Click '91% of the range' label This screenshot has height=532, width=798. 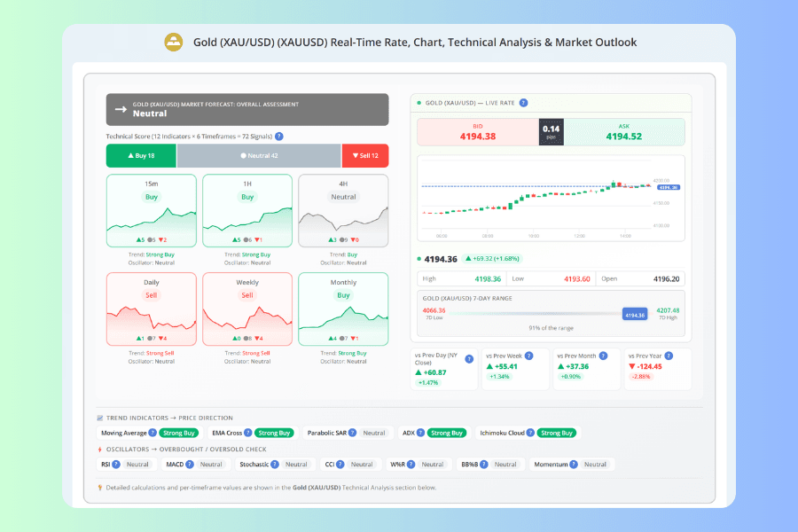(x=551, y=328)
